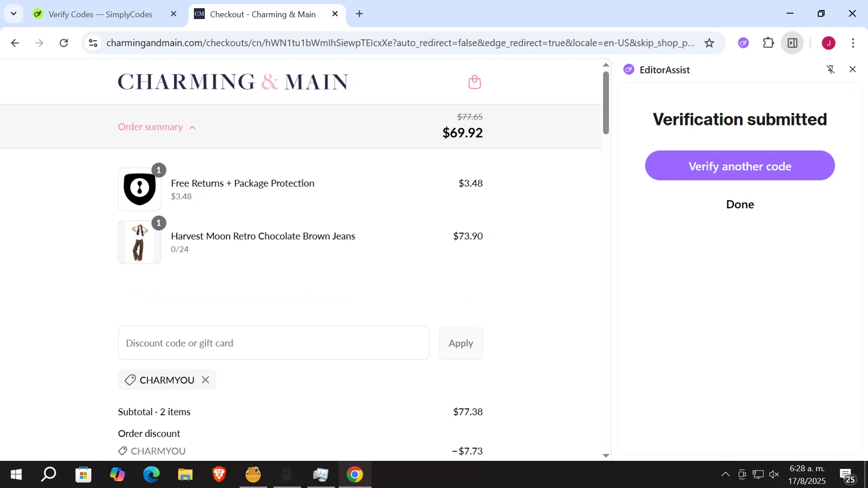Open the shopping bag cart icon
The image size is (868, 488).
coord(475,82)
